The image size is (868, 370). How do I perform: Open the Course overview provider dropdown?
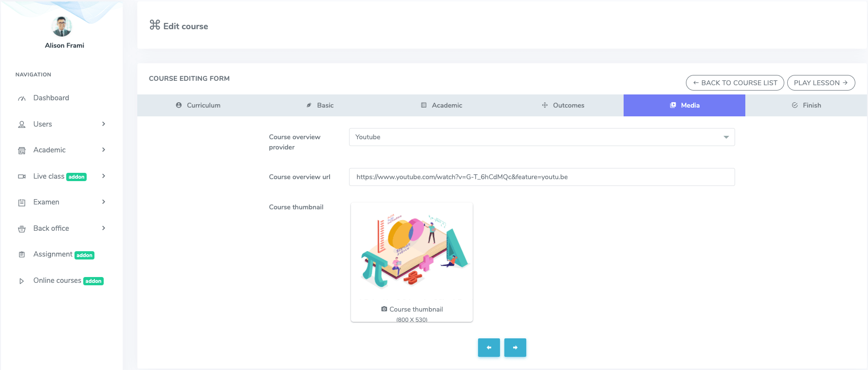[541, 137]
